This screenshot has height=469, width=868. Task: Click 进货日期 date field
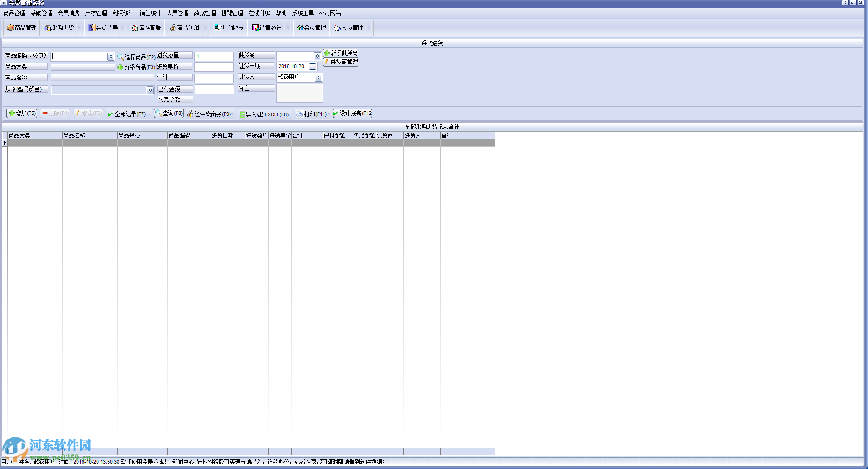click(x=293, y=66)
